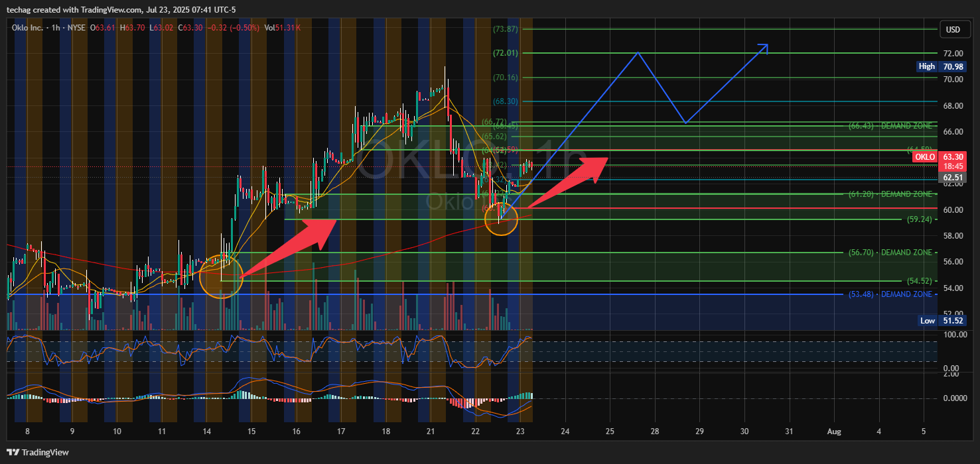This screenshot has height=464, width=980.
Task: Select the (61.20) DEMAND ZONE label
Action: [x=892, y=194]
